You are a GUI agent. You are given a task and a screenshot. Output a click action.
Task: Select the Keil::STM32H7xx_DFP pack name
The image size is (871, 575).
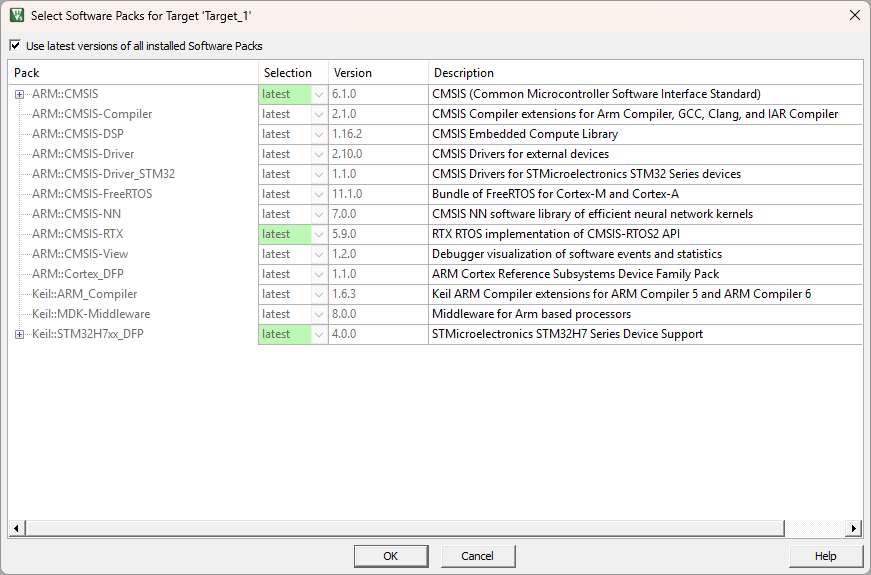coord(88,334)
